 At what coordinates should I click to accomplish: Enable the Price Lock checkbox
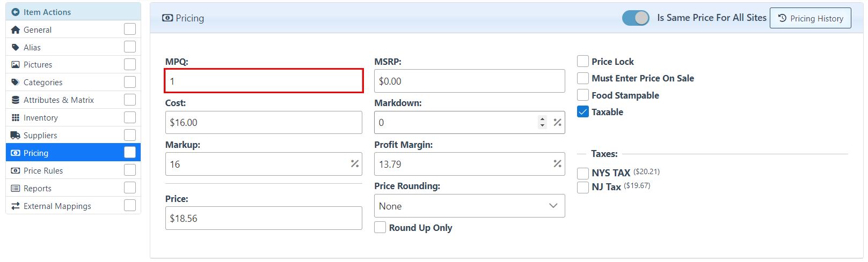583,62
